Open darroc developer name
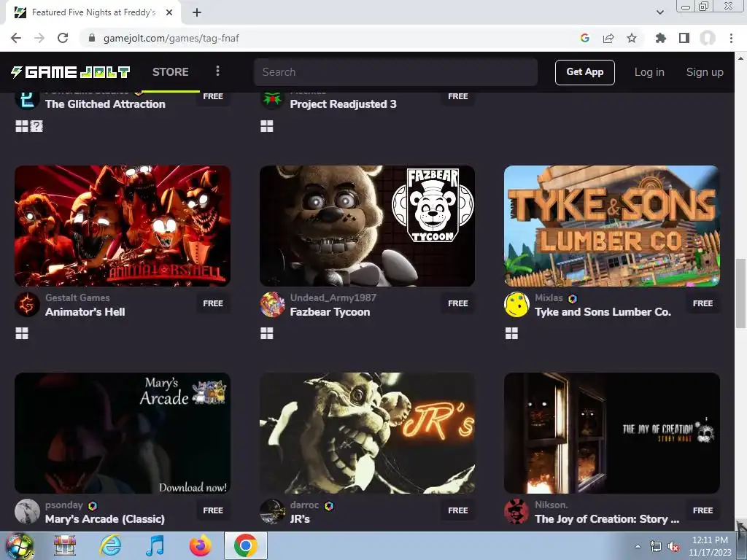The width and height of the screenshot is (747, 560). [x=304, y=505]
